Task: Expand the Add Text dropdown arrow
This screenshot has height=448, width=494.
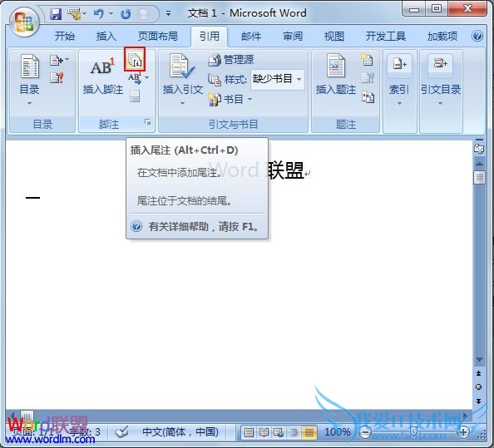Action: click(67, 60)
